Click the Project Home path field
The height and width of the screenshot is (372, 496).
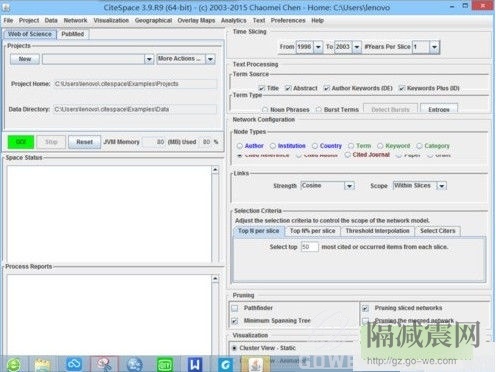(x=135, y=84)
